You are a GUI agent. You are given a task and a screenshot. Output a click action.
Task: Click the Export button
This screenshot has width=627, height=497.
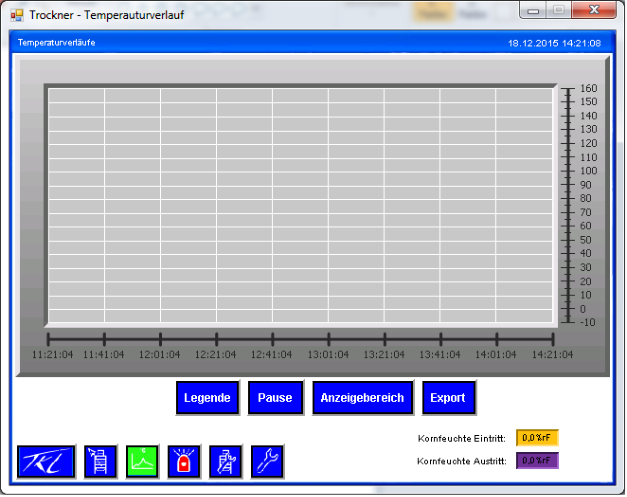[448, 398]
